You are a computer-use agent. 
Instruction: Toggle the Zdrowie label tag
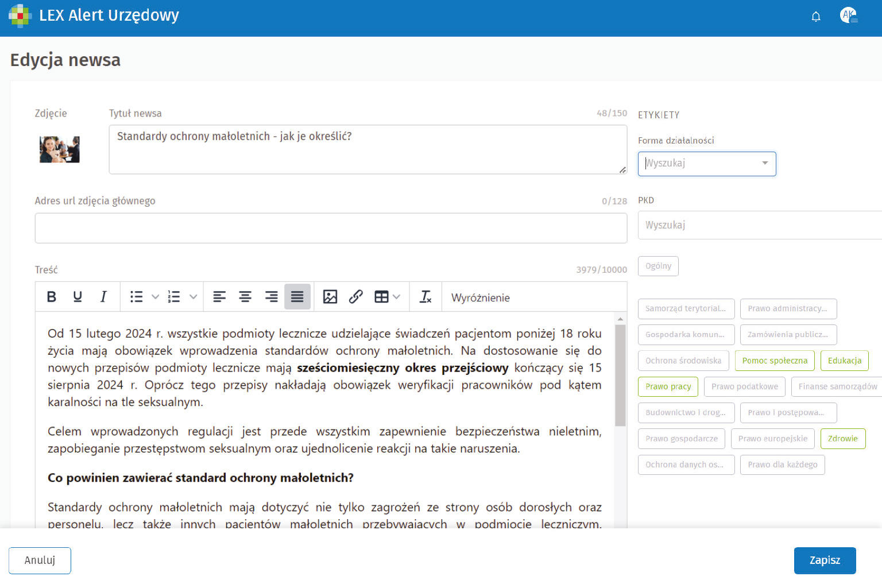842,439
